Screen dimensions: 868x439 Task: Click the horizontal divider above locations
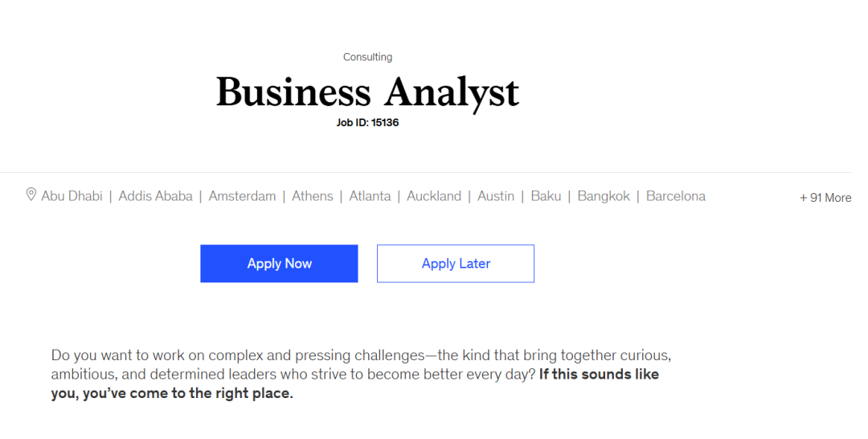[x=426, y=173]
